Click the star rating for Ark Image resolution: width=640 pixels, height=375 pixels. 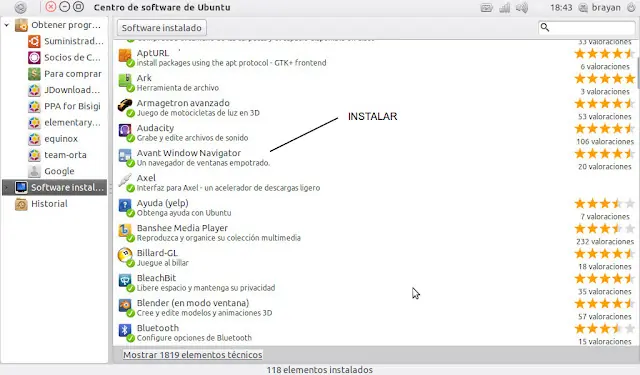click(604, 79)
